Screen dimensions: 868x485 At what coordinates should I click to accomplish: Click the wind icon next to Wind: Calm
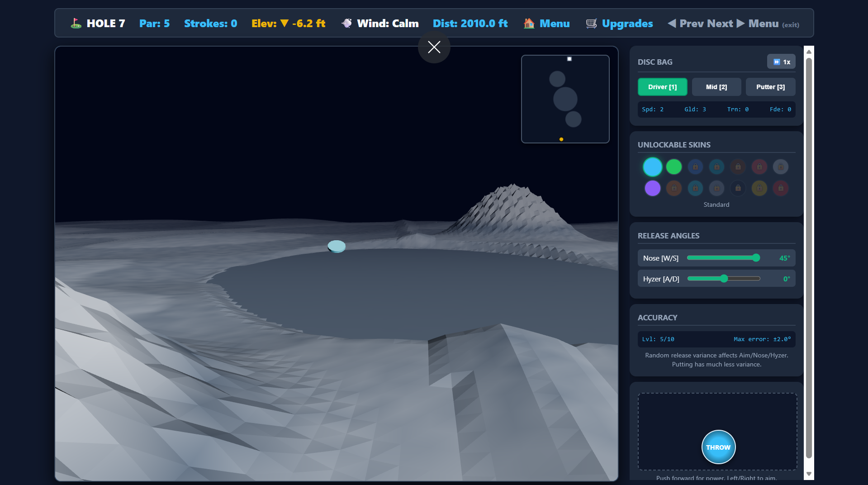tap(347, 24)
